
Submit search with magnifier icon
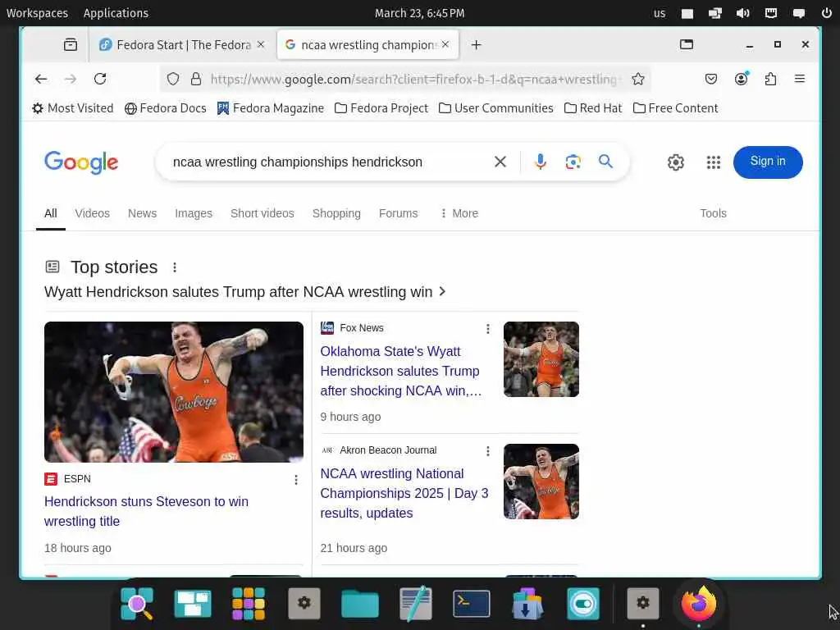605,162
